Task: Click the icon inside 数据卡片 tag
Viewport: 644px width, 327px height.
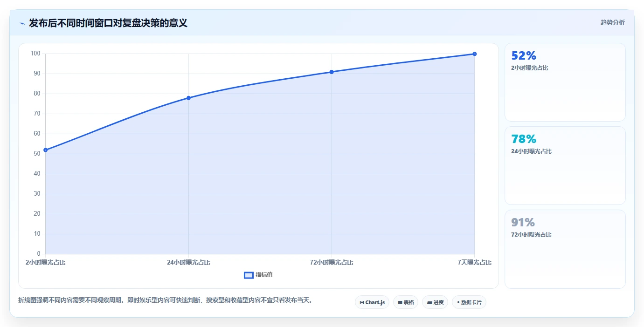Action: [x=458, y=302]
